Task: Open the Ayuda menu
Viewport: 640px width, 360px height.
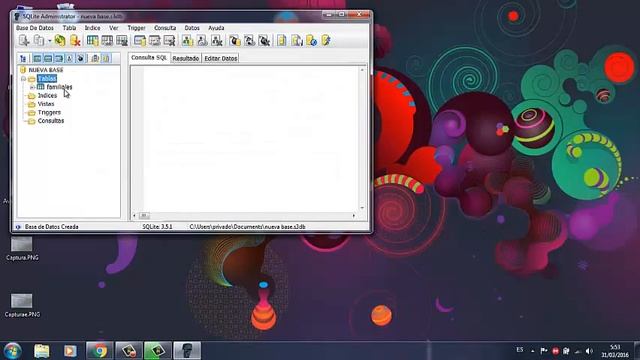Action: 216,28
